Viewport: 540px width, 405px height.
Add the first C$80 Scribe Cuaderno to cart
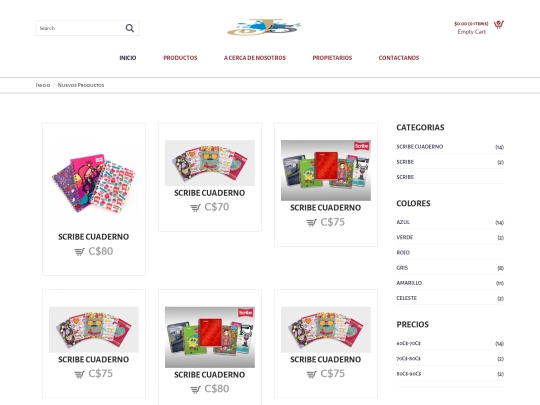(x=79, y=252)
